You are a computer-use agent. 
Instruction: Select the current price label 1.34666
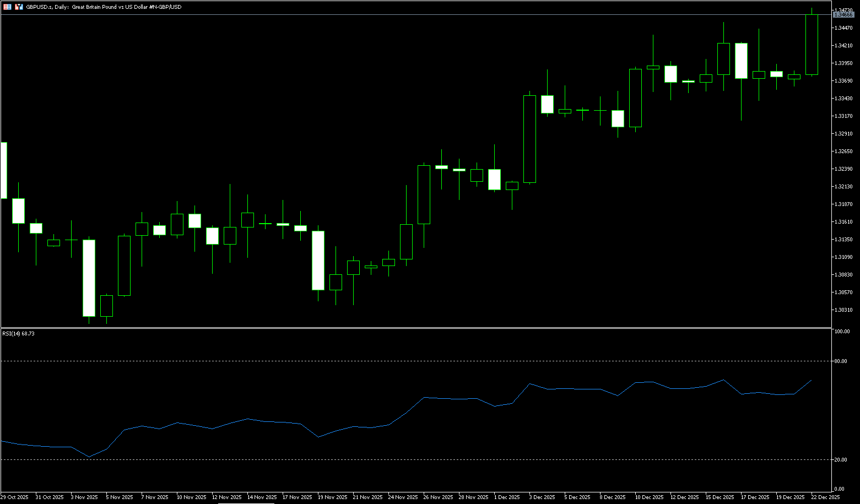843,15
